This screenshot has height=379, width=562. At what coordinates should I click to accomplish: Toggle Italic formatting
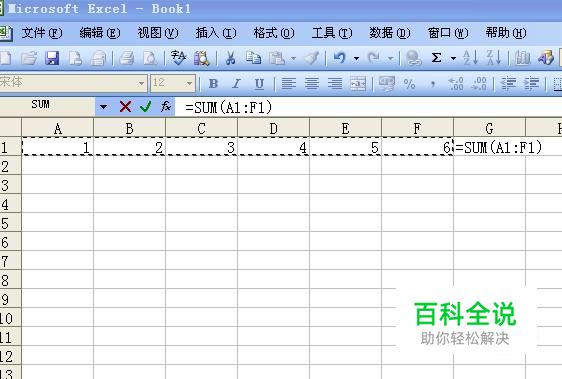click(x=236, y=84)
